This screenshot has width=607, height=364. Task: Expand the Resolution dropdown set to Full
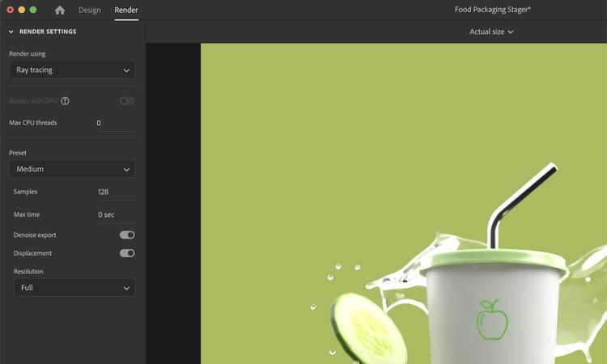(74, 288)
